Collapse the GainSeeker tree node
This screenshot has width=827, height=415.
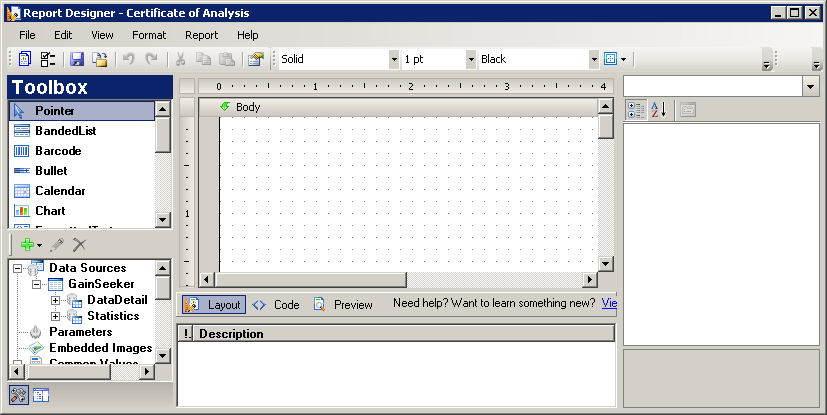[37, 284]
